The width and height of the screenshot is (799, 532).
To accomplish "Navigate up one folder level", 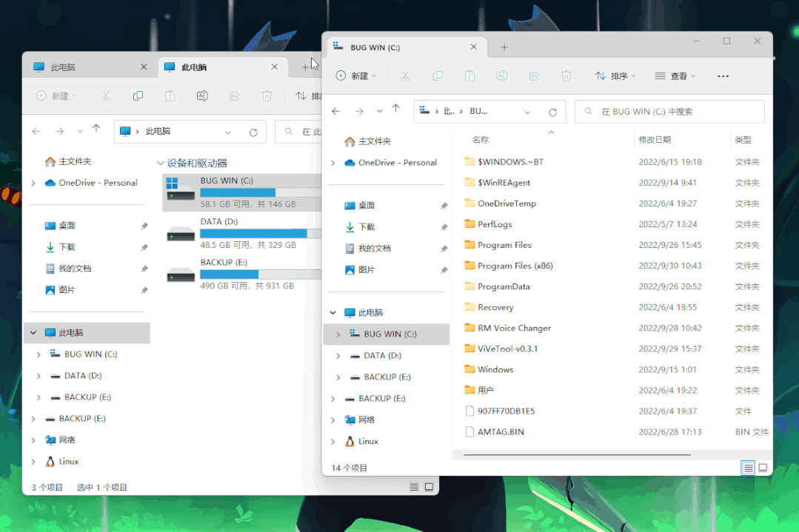I will pos(395,110).
